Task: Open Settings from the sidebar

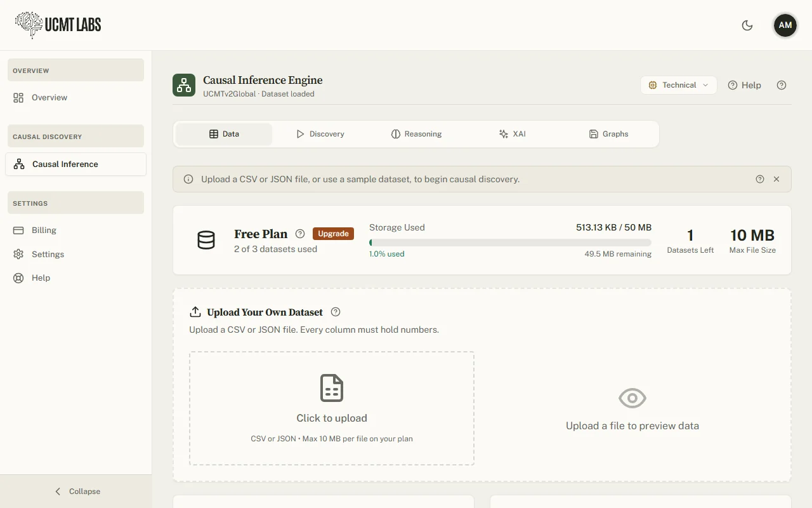Action: (75, 254)
